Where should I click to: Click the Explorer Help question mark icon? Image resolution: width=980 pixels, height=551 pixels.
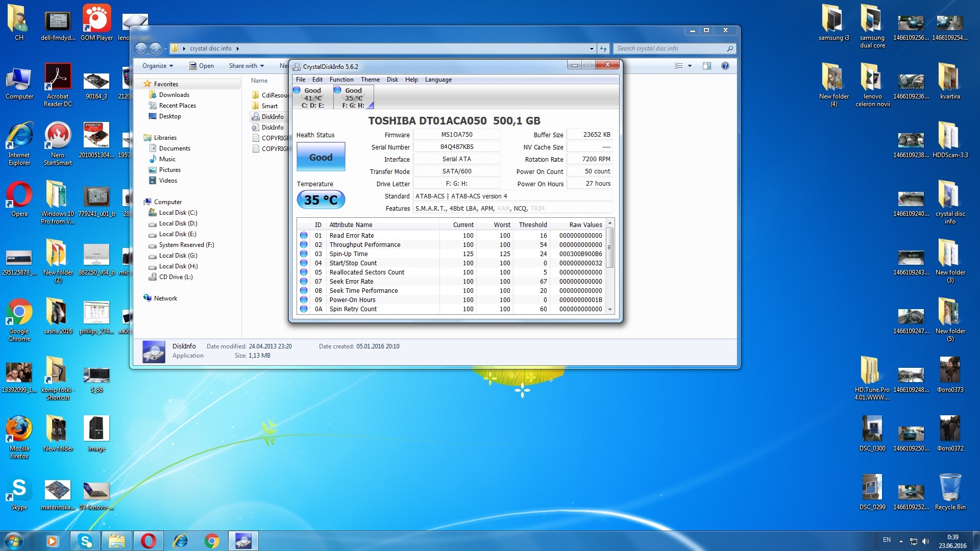[725, 66]
